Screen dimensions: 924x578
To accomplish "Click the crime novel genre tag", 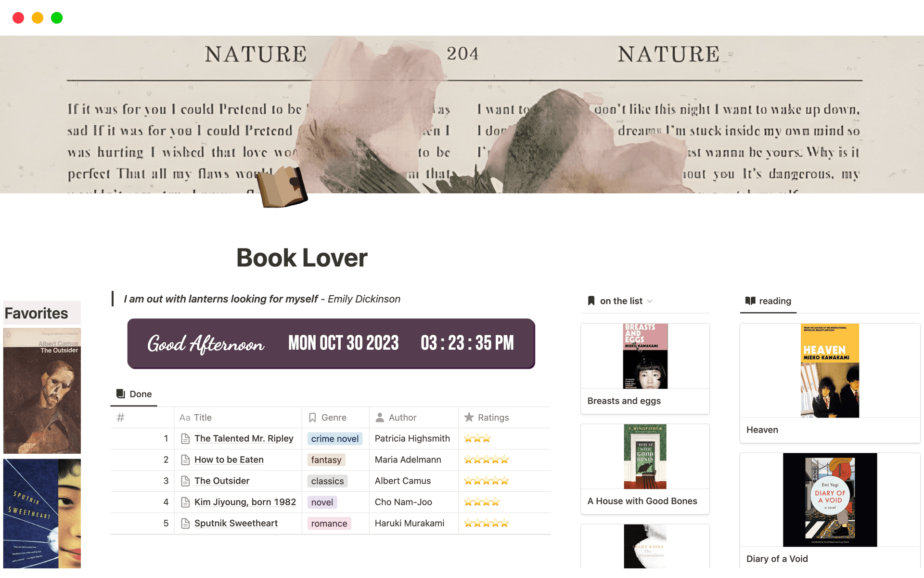I will 334,439.
